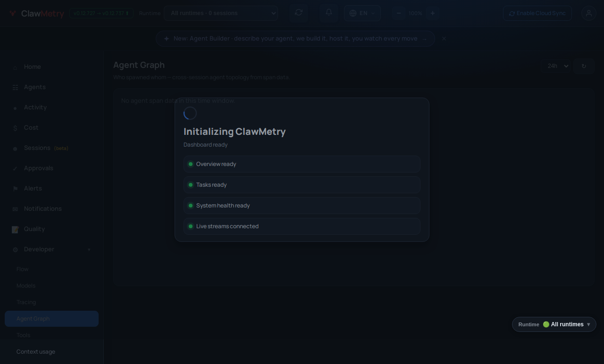Click the Agents icon in the sidebar
This screenshot has width=604, height=364.
[15, 87]
